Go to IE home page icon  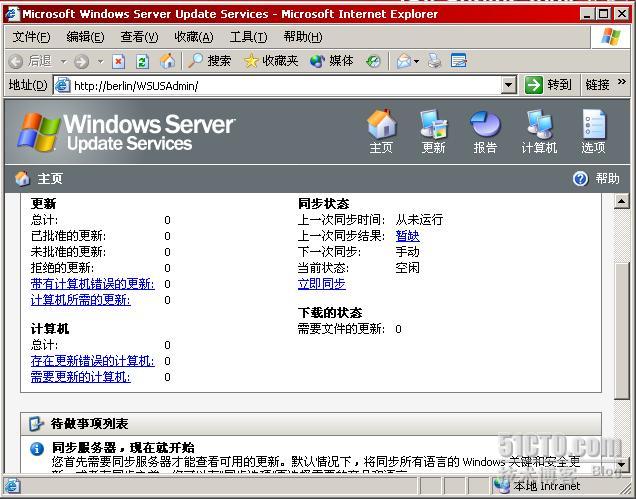click(167, 61)
